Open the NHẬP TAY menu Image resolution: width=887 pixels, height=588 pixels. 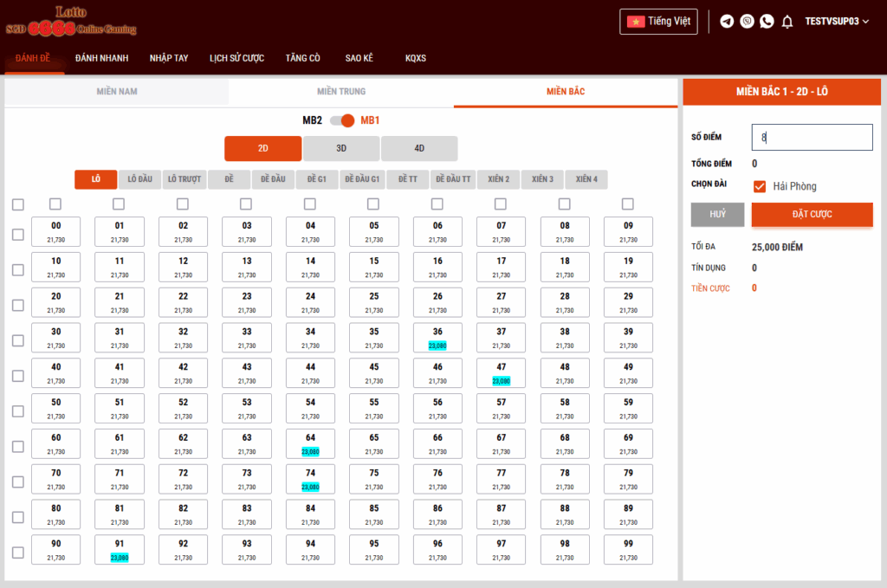pos(169,58)
